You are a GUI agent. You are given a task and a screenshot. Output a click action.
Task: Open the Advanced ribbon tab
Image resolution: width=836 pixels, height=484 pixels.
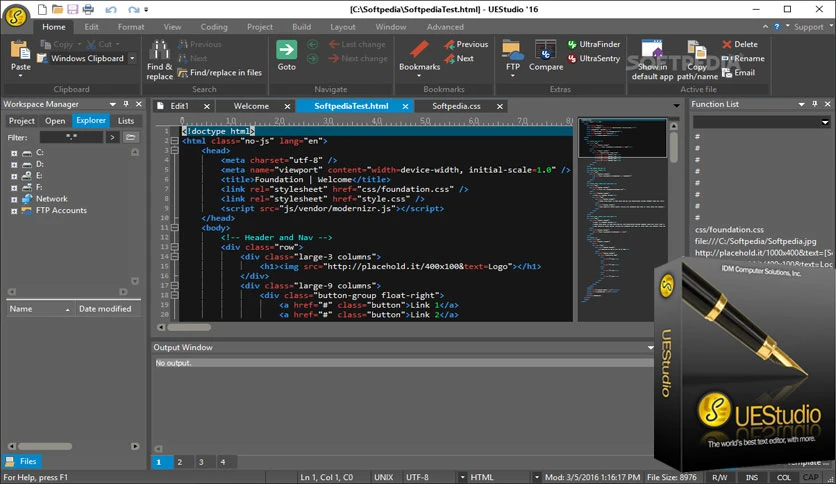445,27
